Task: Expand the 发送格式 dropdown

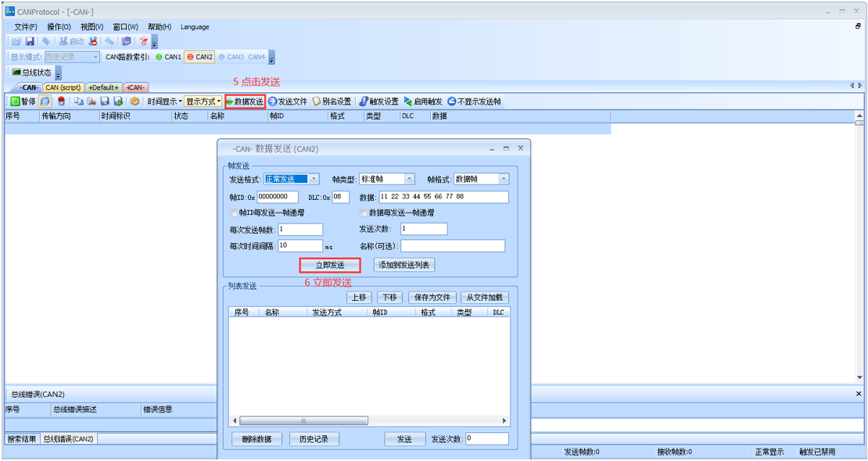Action: 314,179
